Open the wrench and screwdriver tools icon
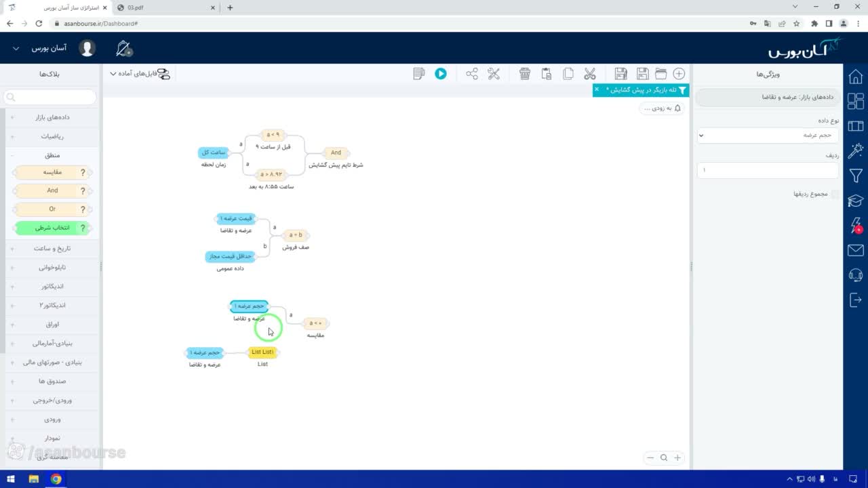Screen dimensions: 868x488 click(494, 74)
